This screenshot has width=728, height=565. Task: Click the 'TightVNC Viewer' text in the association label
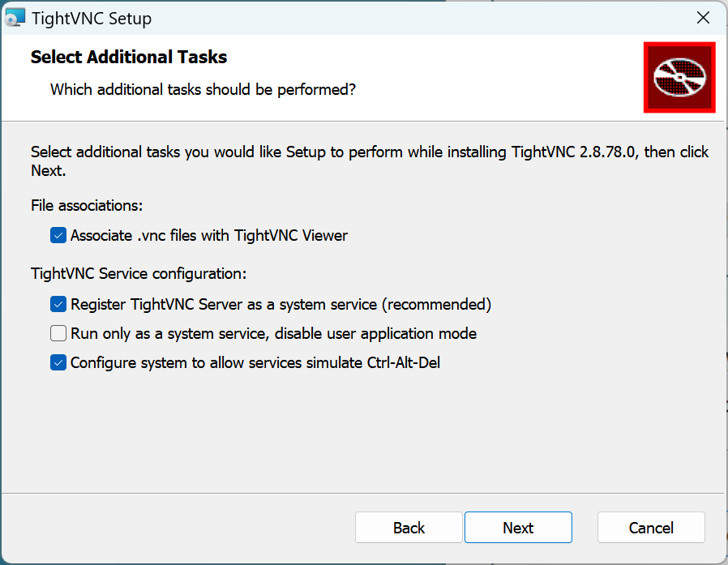tap(291, 236)
